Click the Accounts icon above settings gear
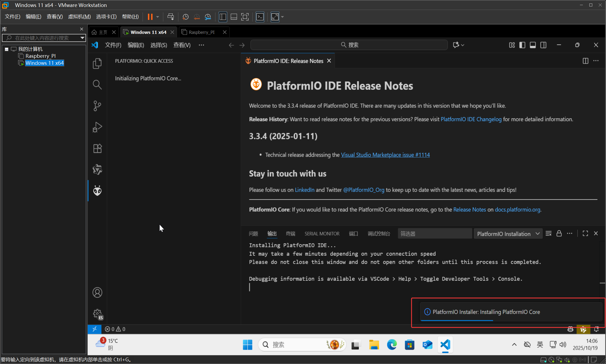606x364 pixels. pyautogui.click(x=97, y=292)
